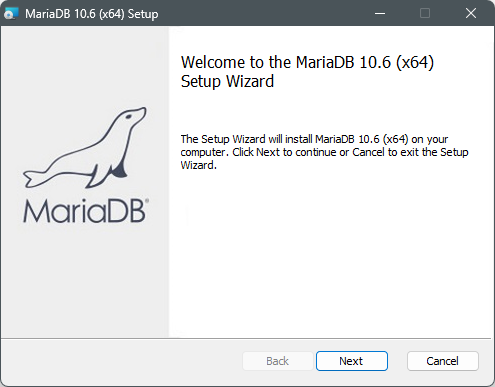Screen dimensions: 495x387
Task: Click the 'Welcome to the MariaDB 10.6 (x64)' heading
Action: pos(307,72)
